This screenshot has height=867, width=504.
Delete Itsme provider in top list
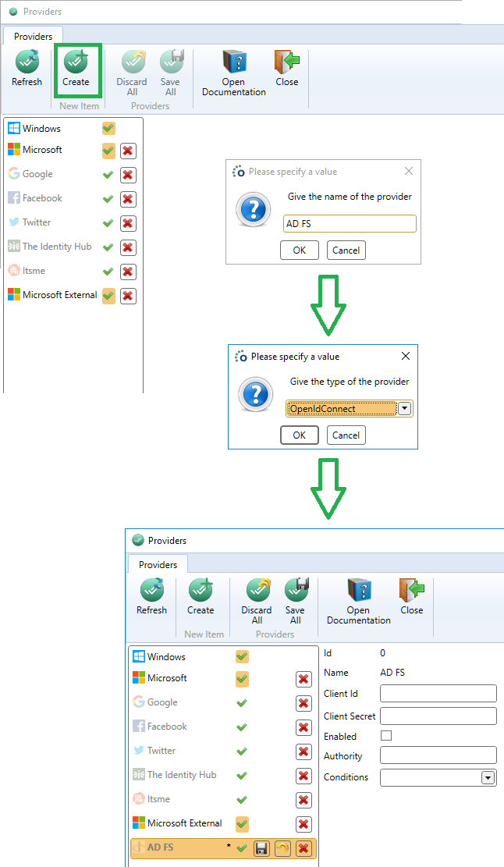[x=128, y=272]
